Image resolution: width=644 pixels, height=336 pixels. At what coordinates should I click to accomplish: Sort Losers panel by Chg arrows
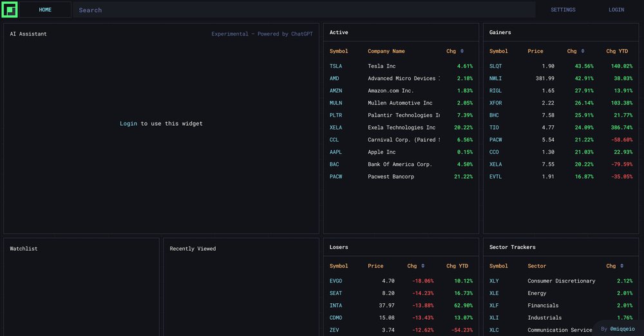click(x=423, y=266)
